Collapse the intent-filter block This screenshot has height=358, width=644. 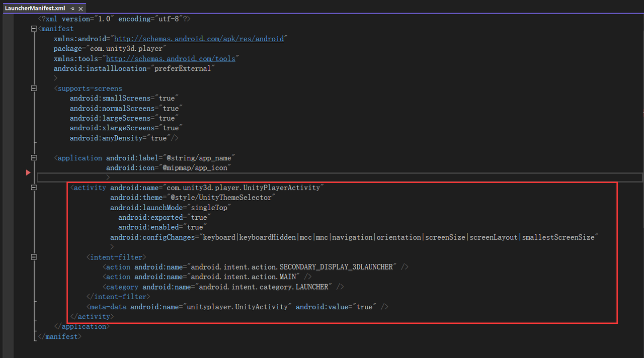pos(34,257)
